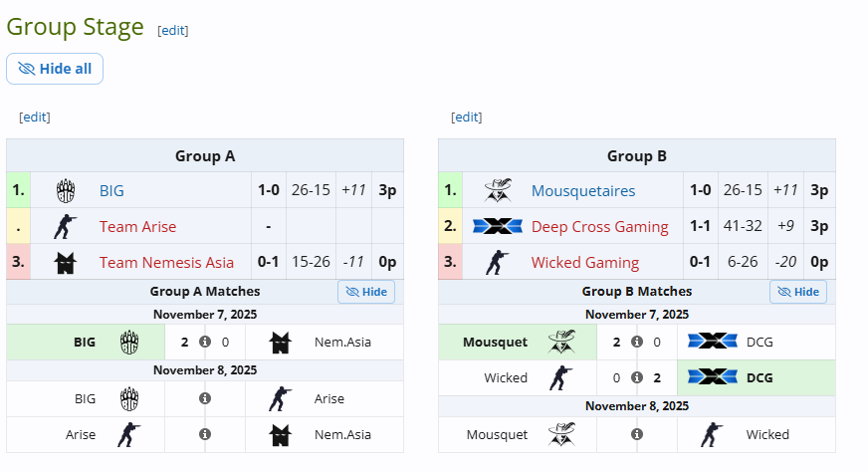This screenshot has height=472, width=868.
Task: Hide the Group B Matches section
Action: 798,292
